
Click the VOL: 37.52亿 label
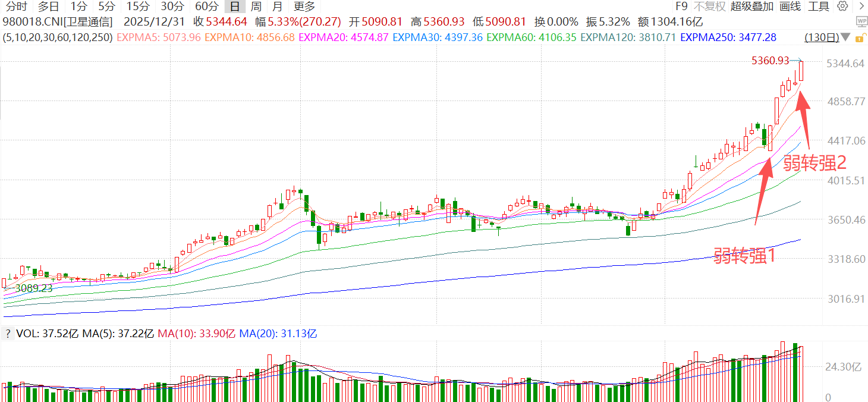47,334
